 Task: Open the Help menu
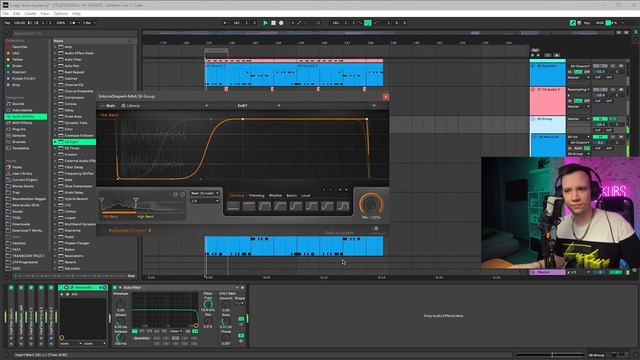(x=76, y=13)
